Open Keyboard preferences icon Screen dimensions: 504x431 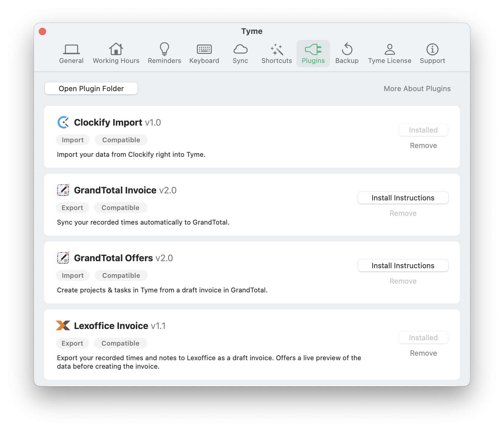[204, 49]
